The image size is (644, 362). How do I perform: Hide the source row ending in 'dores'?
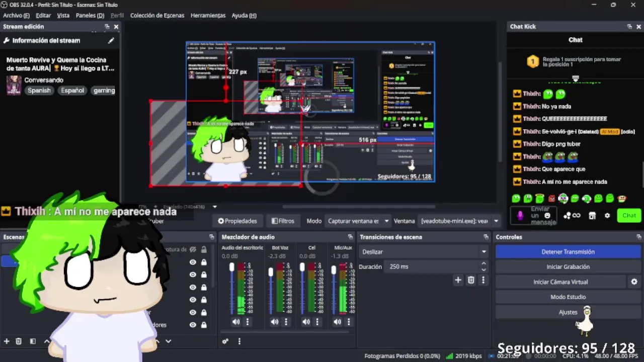coord(193,325)
